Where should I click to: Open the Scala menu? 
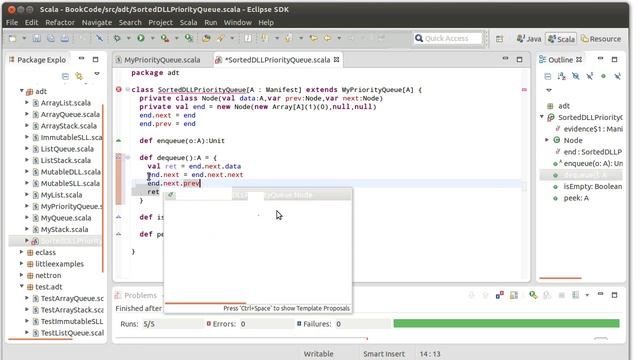click(189, 22)
